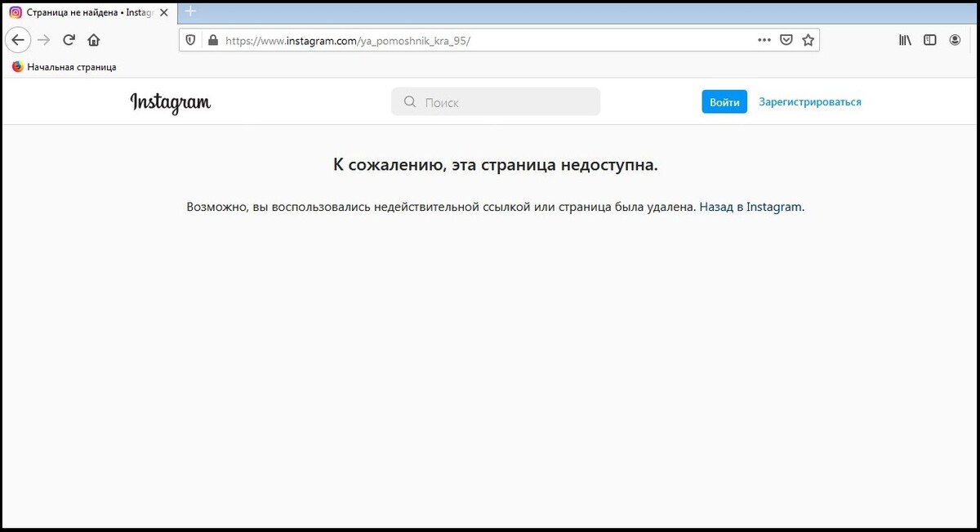Toggle the browser sidebar panel
Image resolution: width=980 pixels, height=532 pixels.
930,39
